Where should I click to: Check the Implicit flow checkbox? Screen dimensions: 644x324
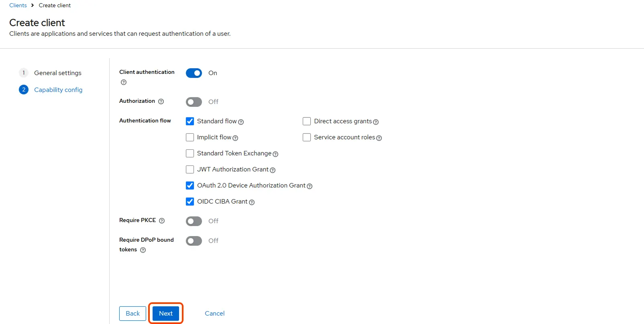(x=190, y=137)
